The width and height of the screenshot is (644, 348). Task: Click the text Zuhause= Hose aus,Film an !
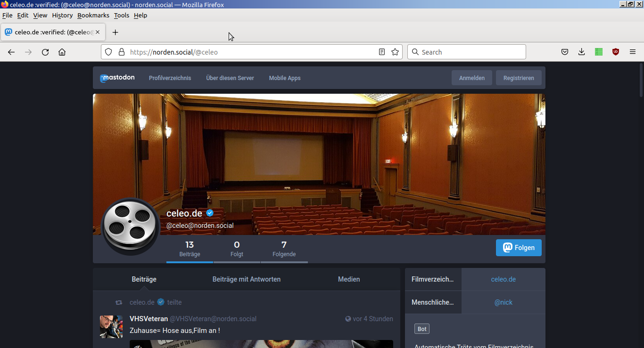(x=175, y=331)
